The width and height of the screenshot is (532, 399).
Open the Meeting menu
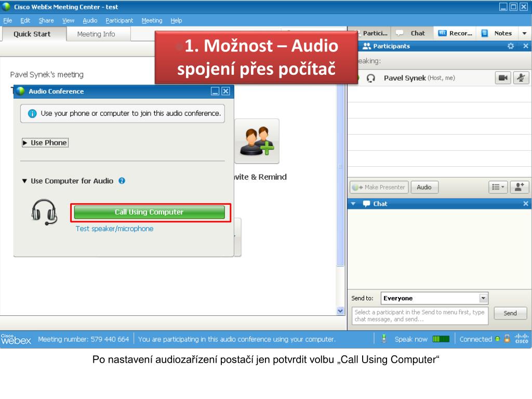[152, 20]
